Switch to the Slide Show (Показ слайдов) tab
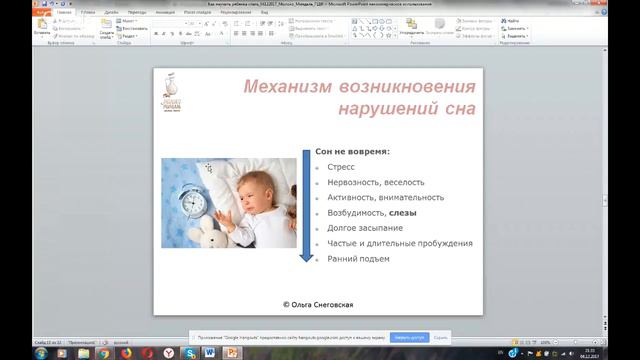 coord(198,12)
